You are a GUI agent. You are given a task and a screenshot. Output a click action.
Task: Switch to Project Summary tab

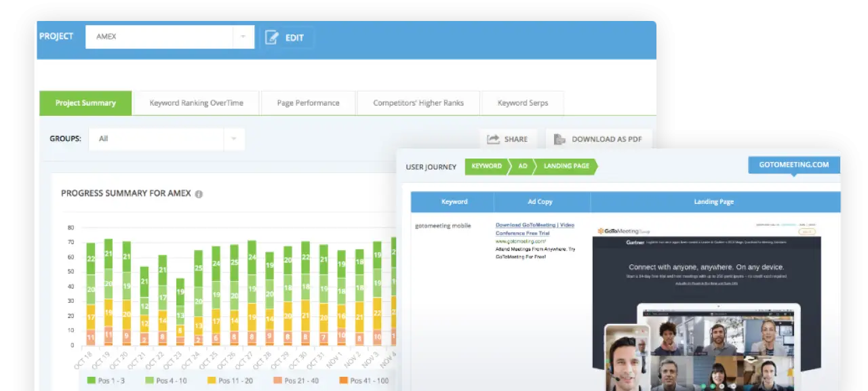tap(85, 103)
